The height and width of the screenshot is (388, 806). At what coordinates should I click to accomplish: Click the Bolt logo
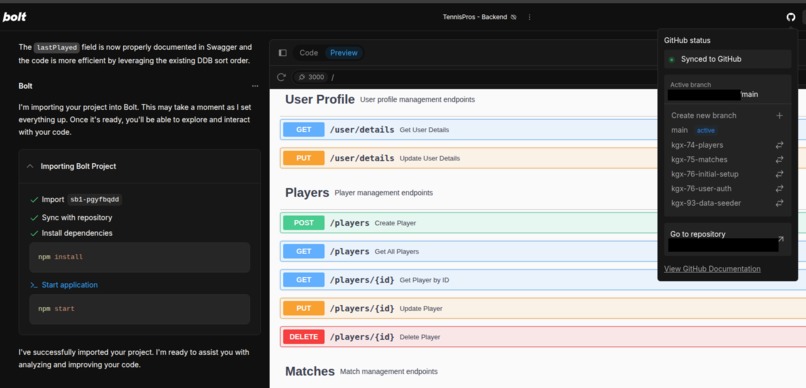pos(14,17)
